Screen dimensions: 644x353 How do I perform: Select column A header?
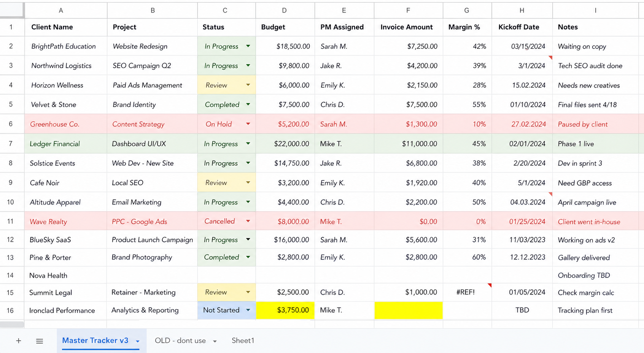(61, 11)
